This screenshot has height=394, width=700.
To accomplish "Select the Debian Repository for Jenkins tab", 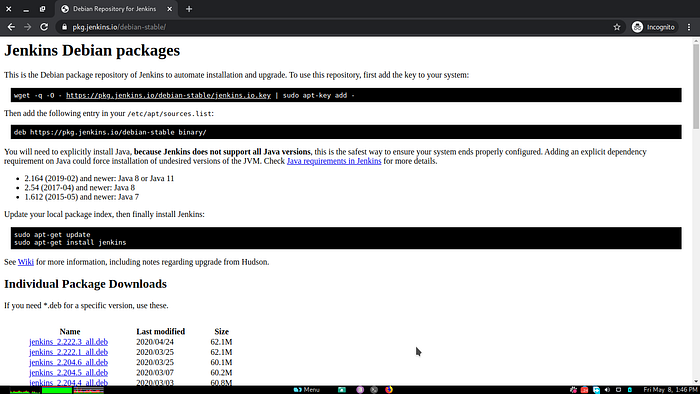I will tap(114, 9).
